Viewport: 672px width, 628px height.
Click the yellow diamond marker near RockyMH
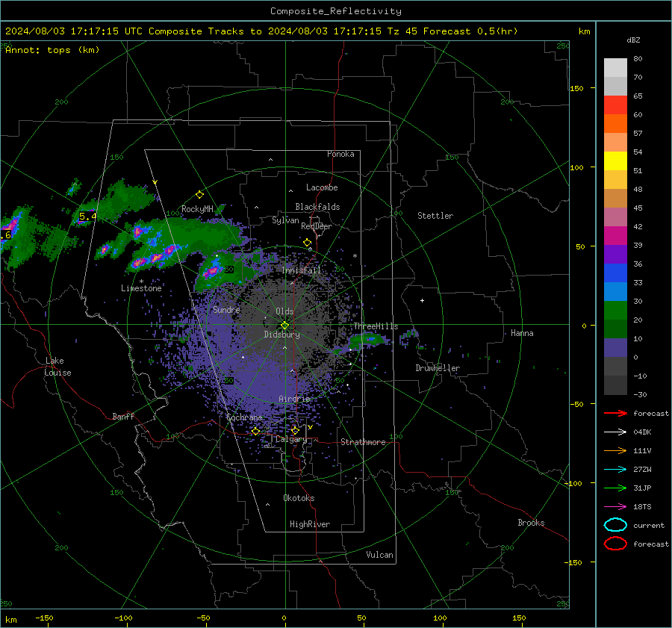pos(199,195)
